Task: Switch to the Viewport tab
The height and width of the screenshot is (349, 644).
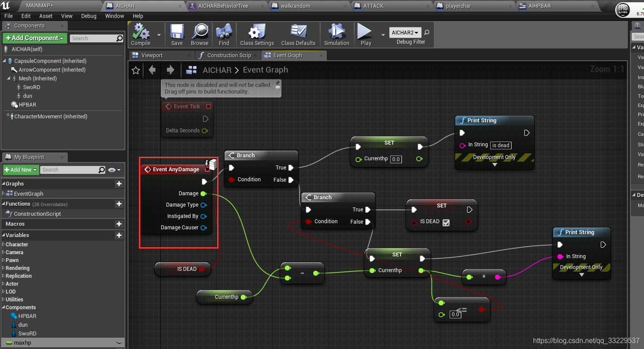Action: 162,55
